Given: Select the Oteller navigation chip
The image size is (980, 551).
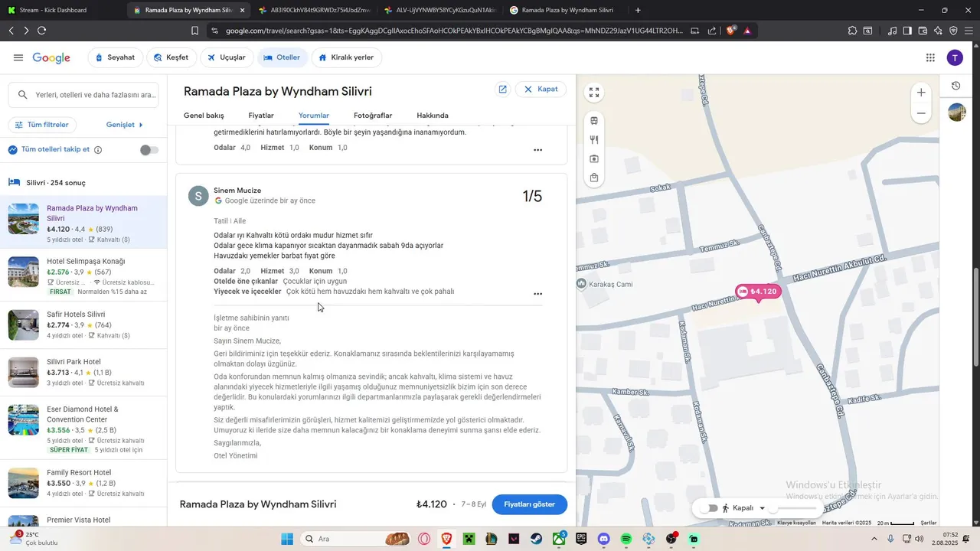Looking at the screenshot, I should click(x=283, y=58).
